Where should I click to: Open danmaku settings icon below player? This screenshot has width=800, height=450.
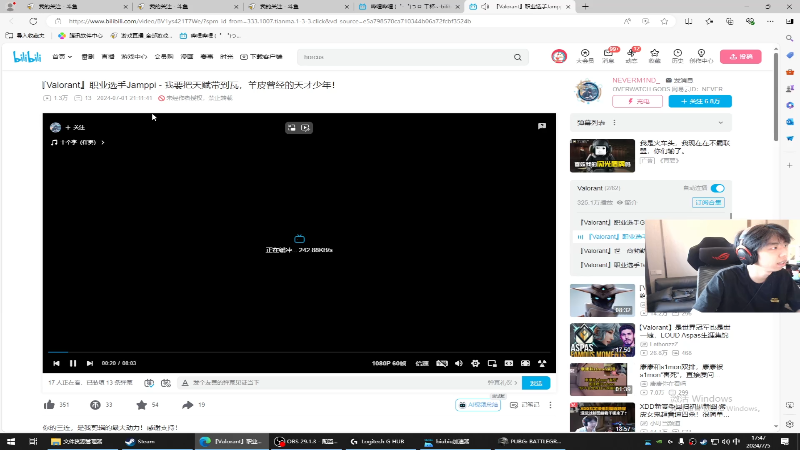pos(166,383)
